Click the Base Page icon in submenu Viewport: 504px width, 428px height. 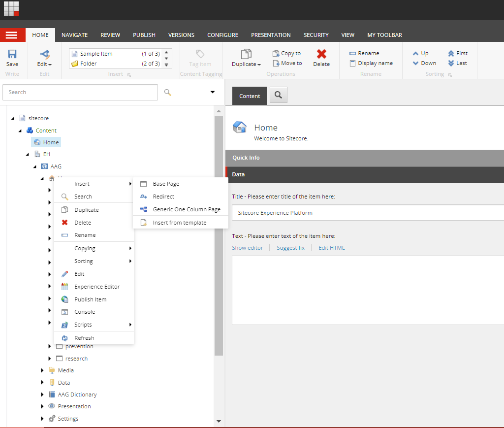[x=143, y=184]
